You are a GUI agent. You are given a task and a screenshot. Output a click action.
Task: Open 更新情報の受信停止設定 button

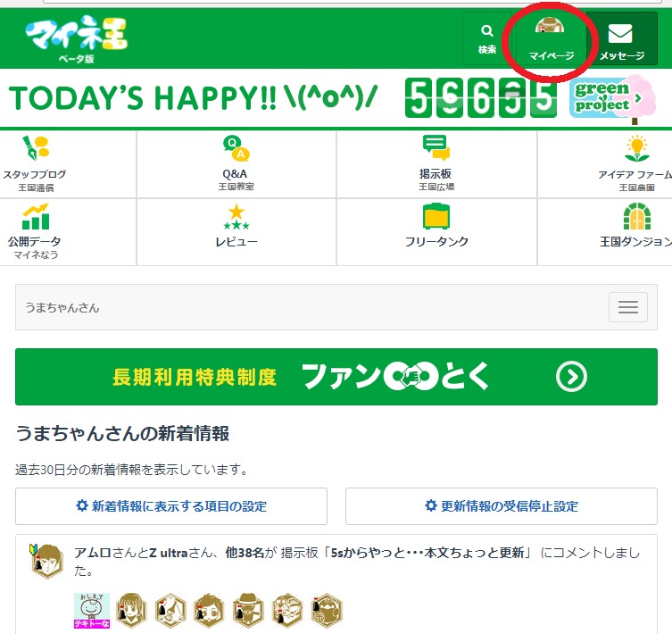point(502,506)
